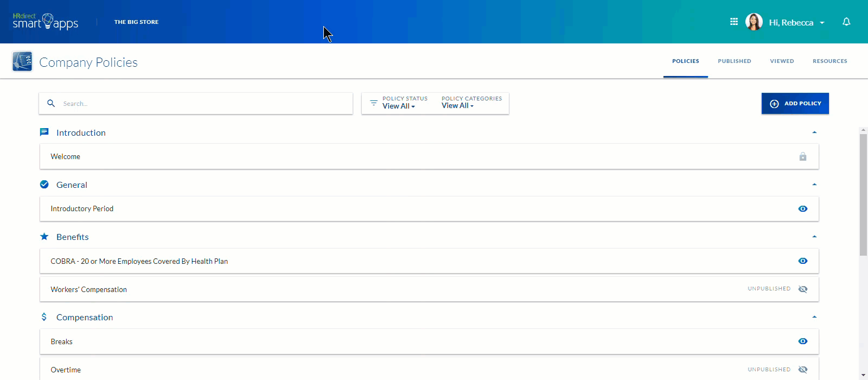The image size is (868, 380).
Task: Click the Company Policies app icon
Action: pos(22,61)
